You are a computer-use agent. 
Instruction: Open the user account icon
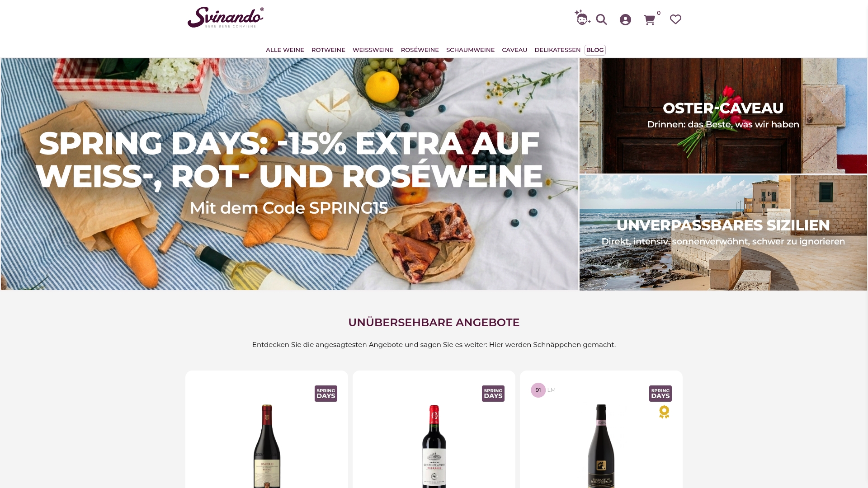625,19
